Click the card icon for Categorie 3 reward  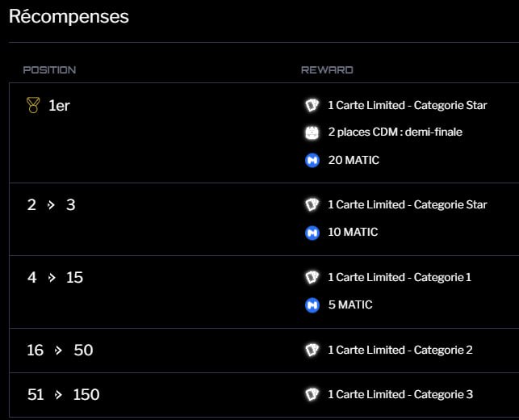point(312,394)
